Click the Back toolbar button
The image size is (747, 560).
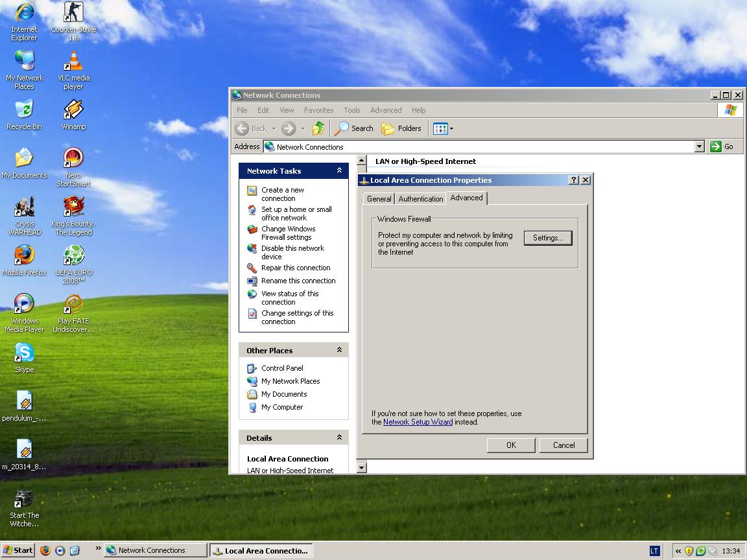pos(251,128)
